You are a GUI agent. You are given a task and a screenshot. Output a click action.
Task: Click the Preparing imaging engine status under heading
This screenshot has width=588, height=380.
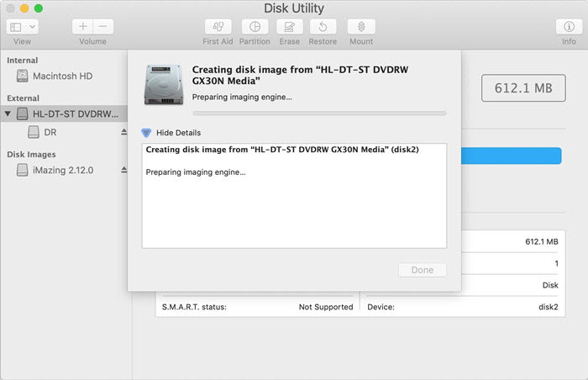coord(242,97)
